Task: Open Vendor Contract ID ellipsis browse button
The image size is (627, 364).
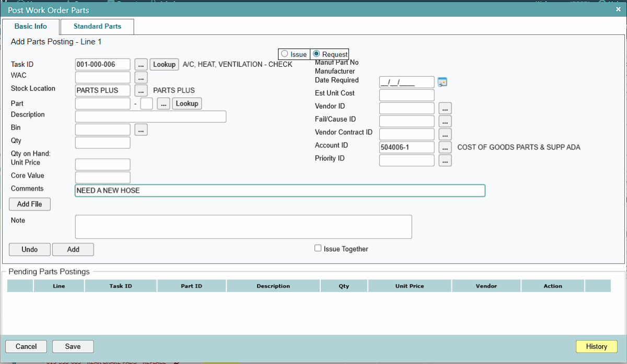Action: (x=445, y=135)
